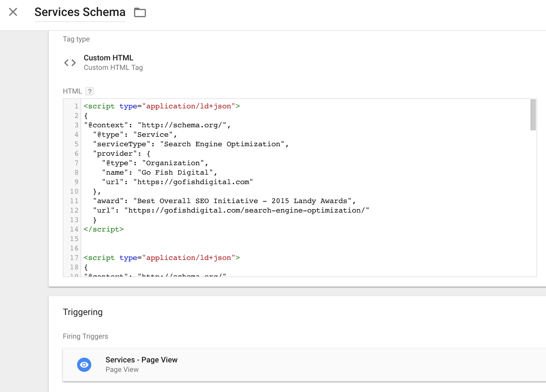The width and height of the screenshot is (546, 392).
Task: Open the HTML help question mark
Action: [89, 91]
